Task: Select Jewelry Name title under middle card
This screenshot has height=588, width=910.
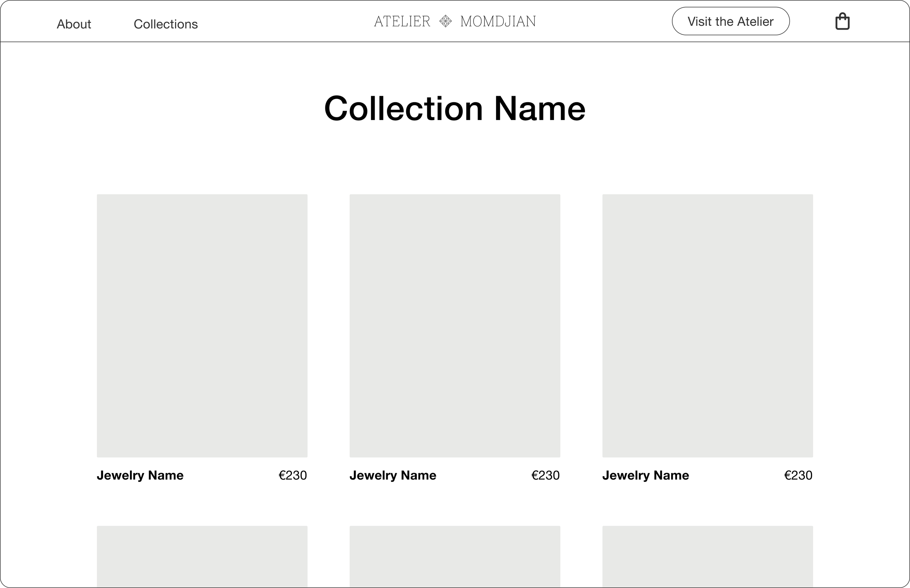Action: tap(393, 475)
